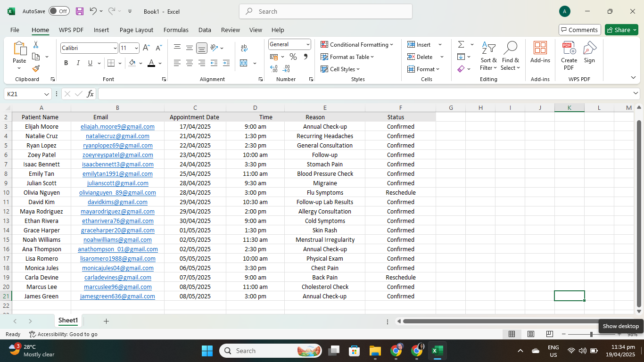Switch to Page Break Preview in status bar
Viewport: 644px width, 362px height.
point(550,334)
